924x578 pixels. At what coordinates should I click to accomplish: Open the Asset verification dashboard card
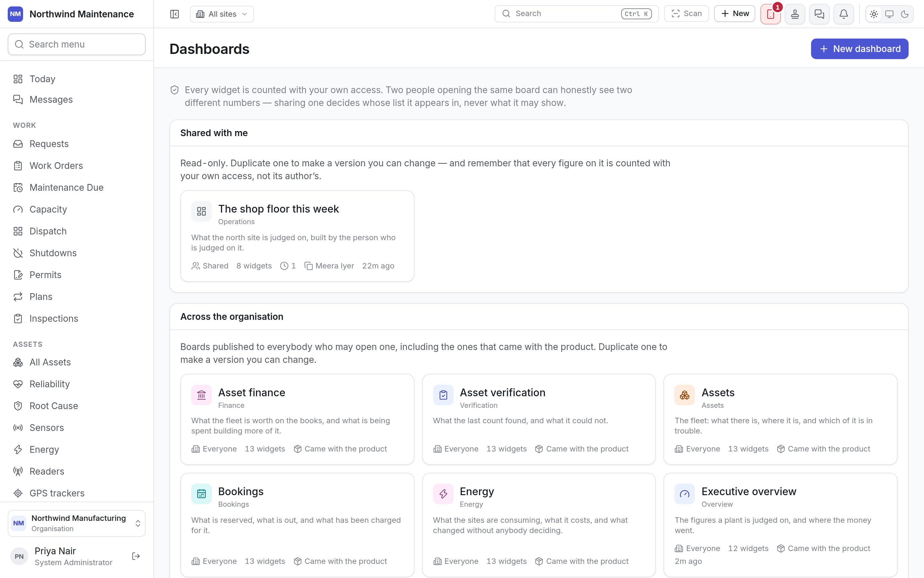coord(539,419)
